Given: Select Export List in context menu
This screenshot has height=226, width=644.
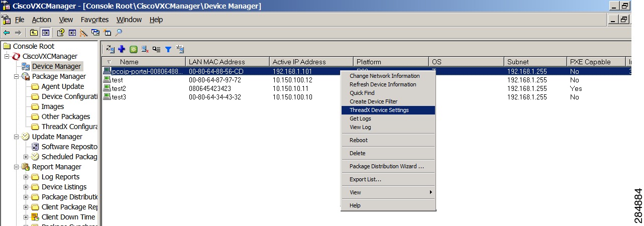Looking at the screenshot, I should [x=388, y=179].
